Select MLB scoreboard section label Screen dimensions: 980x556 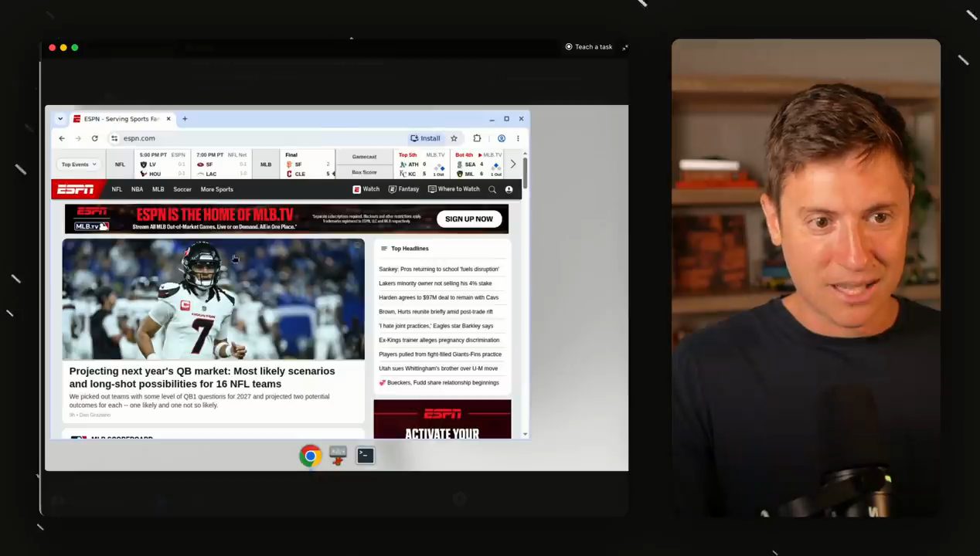click(x=265, y=164)
